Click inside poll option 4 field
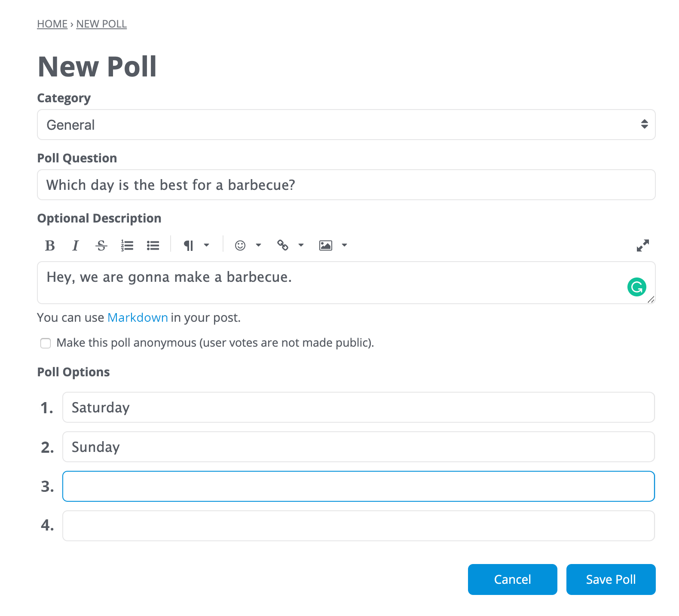 [358, 525]
